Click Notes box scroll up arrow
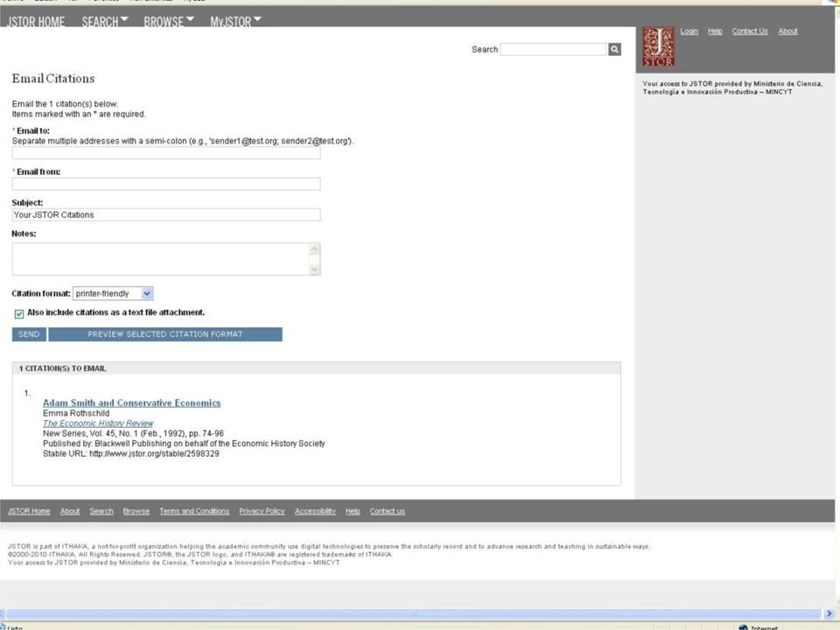Viewport: 840px width, 630px height. pyautogui.click(x=315, y=249)
